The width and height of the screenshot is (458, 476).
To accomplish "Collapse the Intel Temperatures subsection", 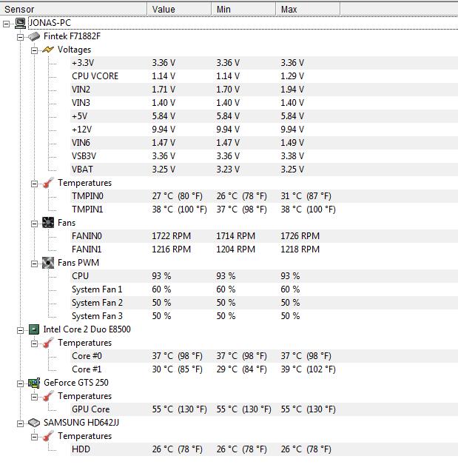I will coord(34,343).
